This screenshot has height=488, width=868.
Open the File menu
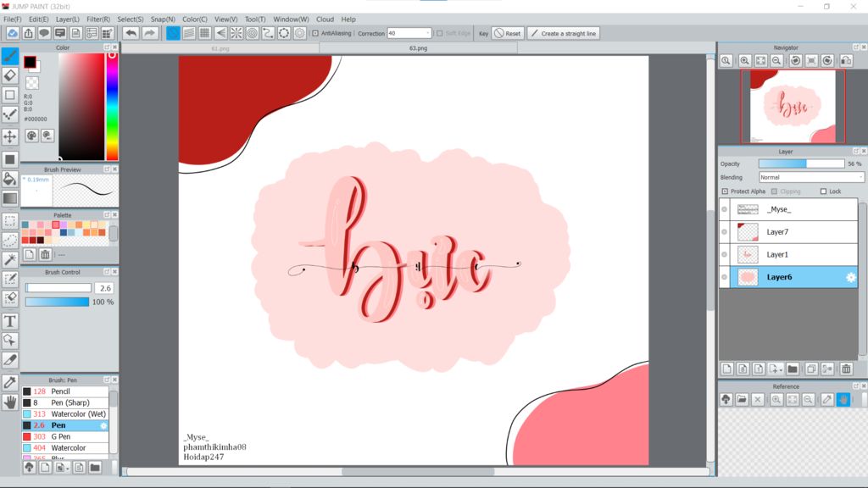coord(12,19)
